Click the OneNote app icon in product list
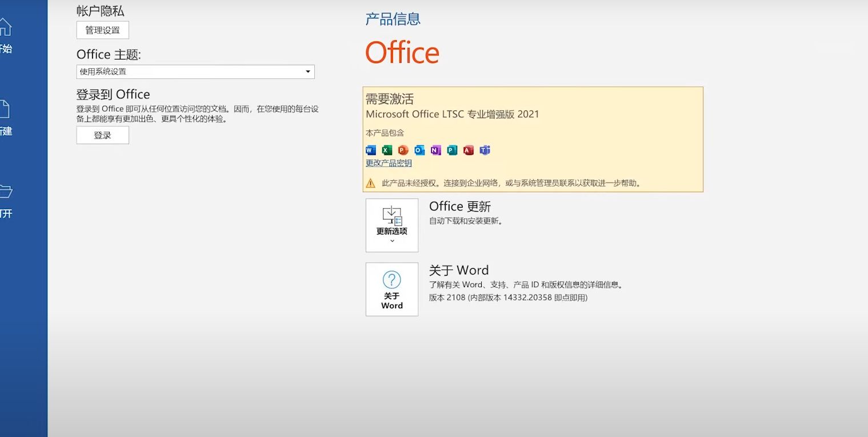868x437 pixels. point(435,150)
